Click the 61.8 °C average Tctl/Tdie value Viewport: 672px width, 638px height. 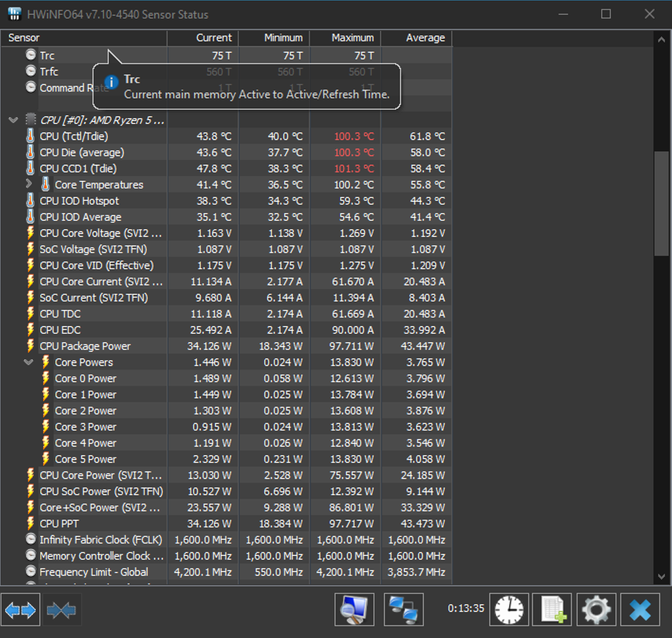(x=428, y=136)
